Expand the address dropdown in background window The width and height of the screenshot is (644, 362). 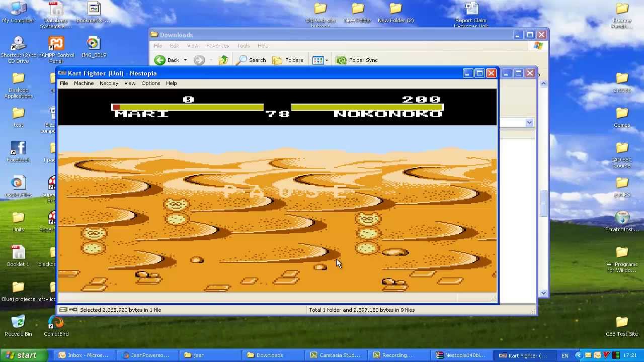pyautogui.click(x=529, y=123)
